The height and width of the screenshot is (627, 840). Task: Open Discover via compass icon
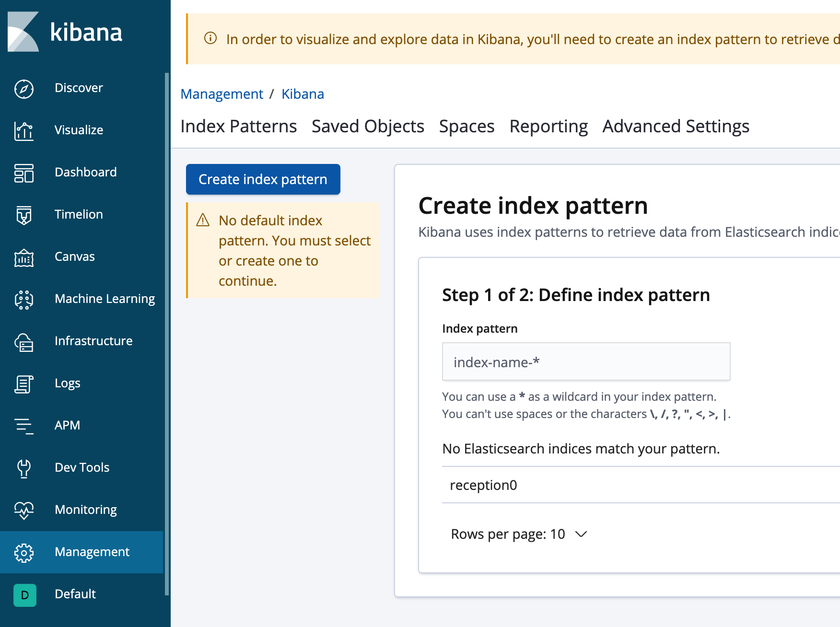pos(24,89)
